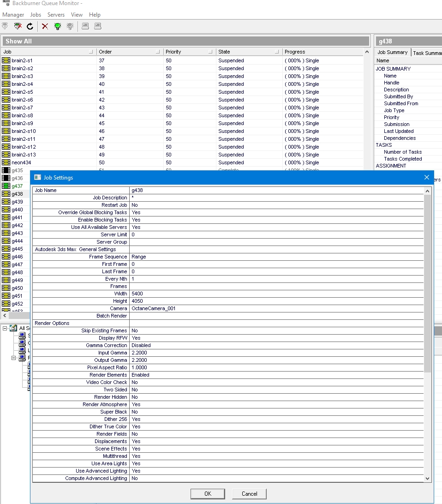This screenshot has height=504, width=442.
Task: Click the Connect to Manager toolbar icon
Action: pyautogui.click(x=5, y=26)
